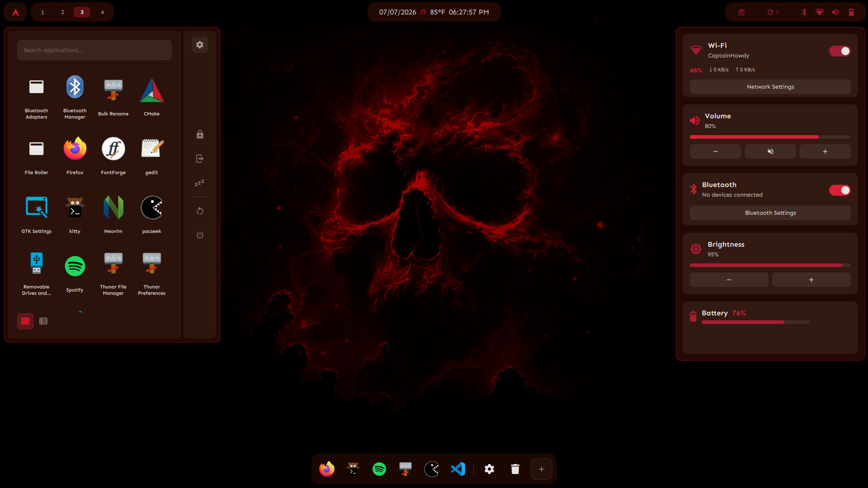Open Network Settings

point(770,87)
